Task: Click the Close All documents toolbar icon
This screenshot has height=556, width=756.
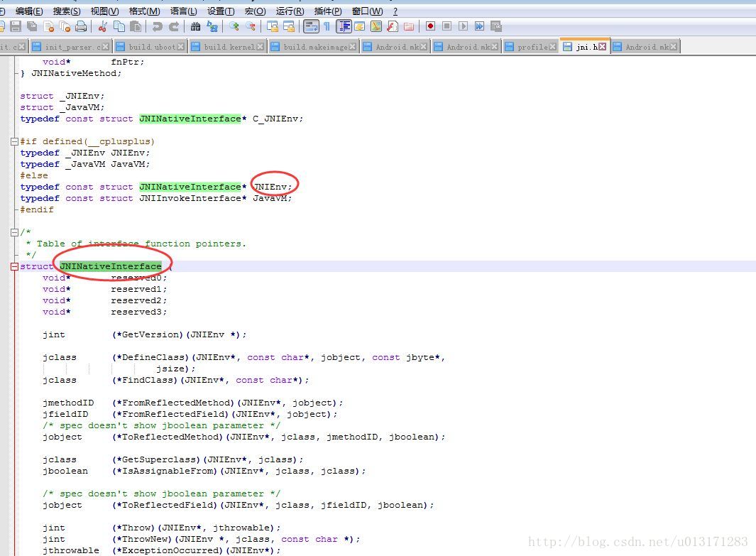Action: pos(65,26)
